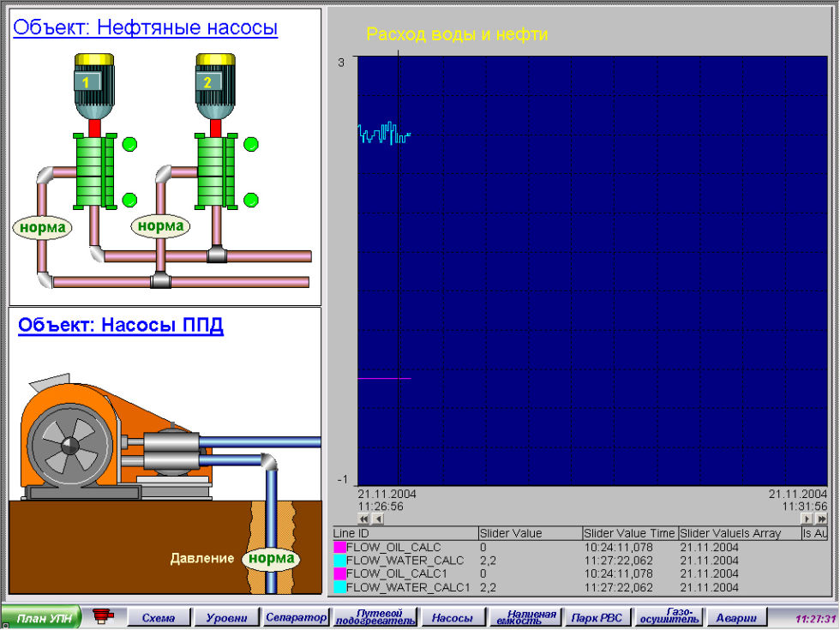Click the cyan swatch of FLOW_WATER_CALC
The height and width of the screenshot is (630, 840).
339,561
